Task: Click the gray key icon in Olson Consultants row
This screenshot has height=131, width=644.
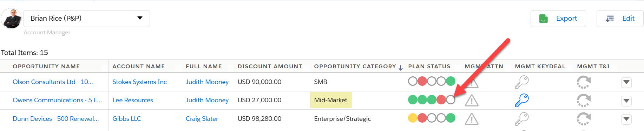Action: click(x=522, y=82)
